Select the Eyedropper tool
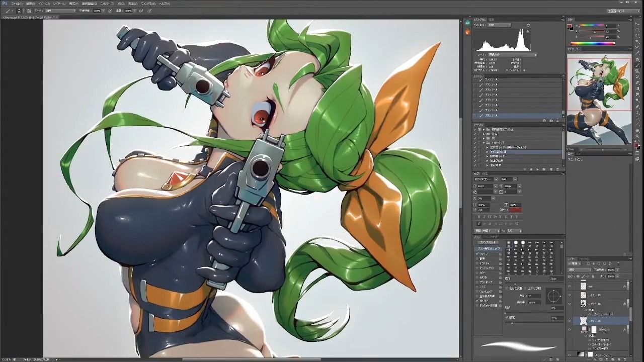Viewport: 644px width, 362px height. tap(637, 53)
